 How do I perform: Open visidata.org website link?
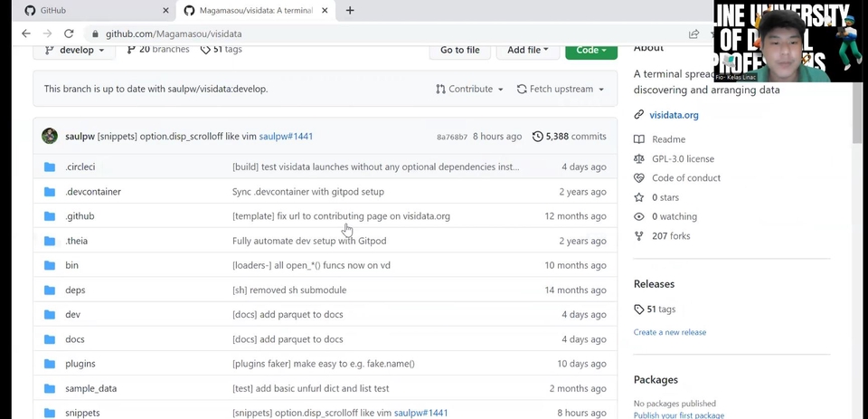pos(674,115)
